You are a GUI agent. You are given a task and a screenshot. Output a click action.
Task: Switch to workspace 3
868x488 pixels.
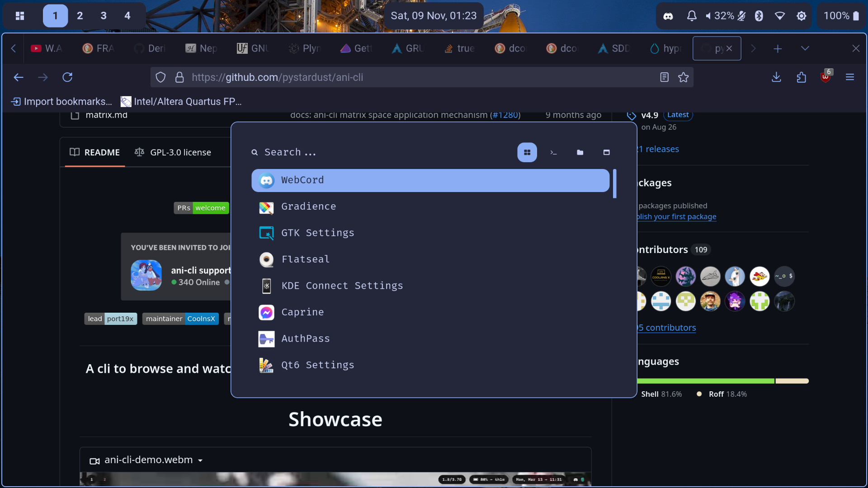pyautogui.click(x=104, y=16)
